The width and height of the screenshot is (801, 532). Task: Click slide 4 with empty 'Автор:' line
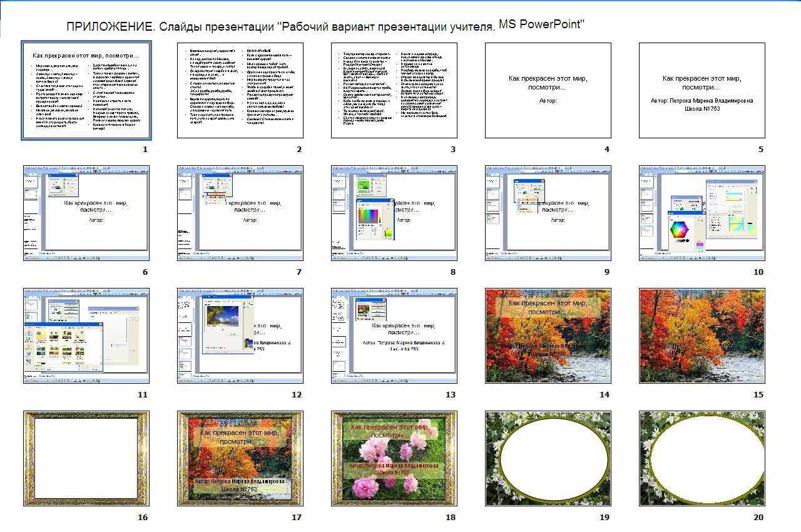(548, 90)
